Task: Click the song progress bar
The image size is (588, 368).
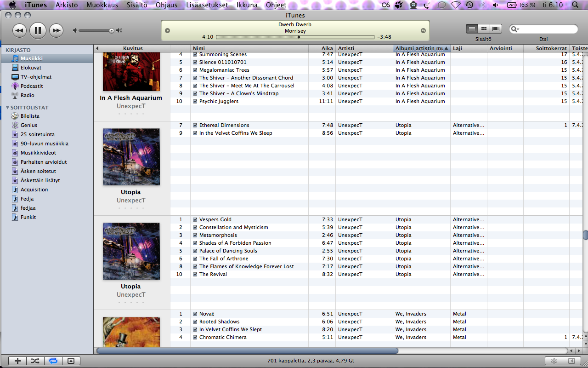Action: (295, 37)
